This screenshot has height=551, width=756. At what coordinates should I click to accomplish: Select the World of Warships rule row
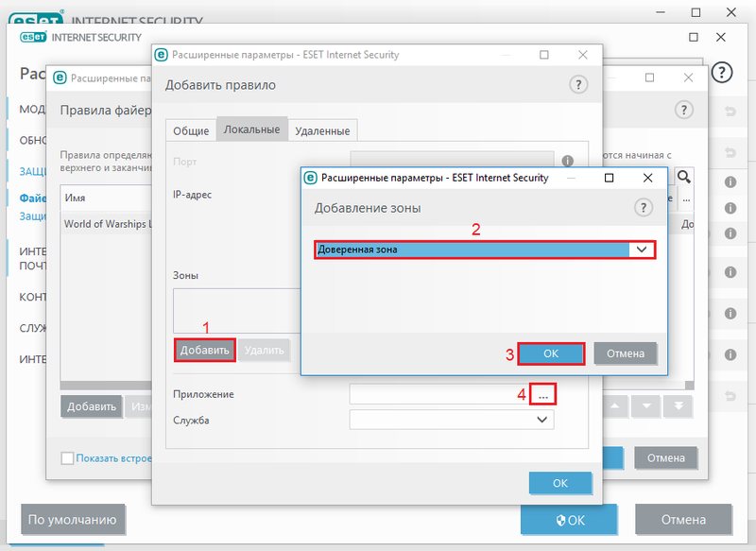click(x=104, y=224)
